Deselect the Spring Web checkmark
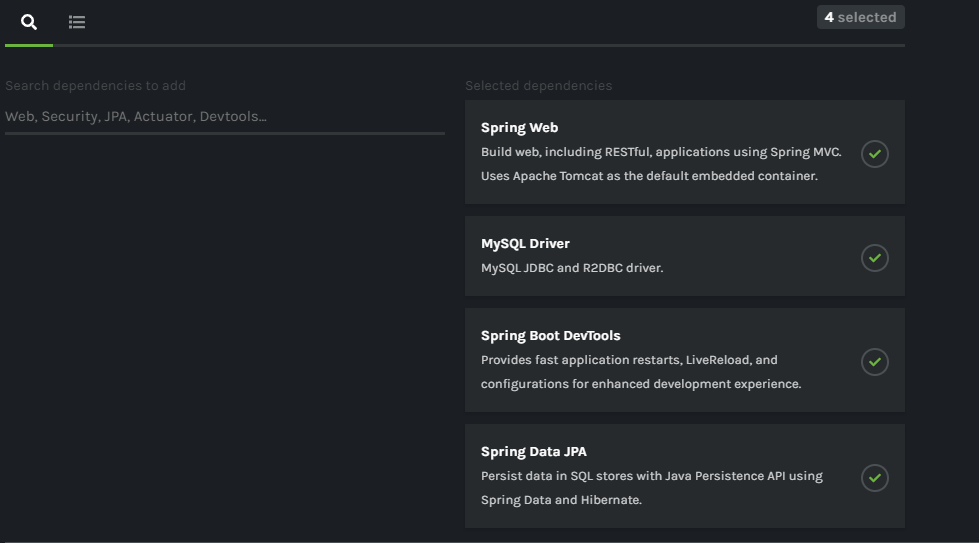This screenshot has width=979, height=543. coord(875,154)
